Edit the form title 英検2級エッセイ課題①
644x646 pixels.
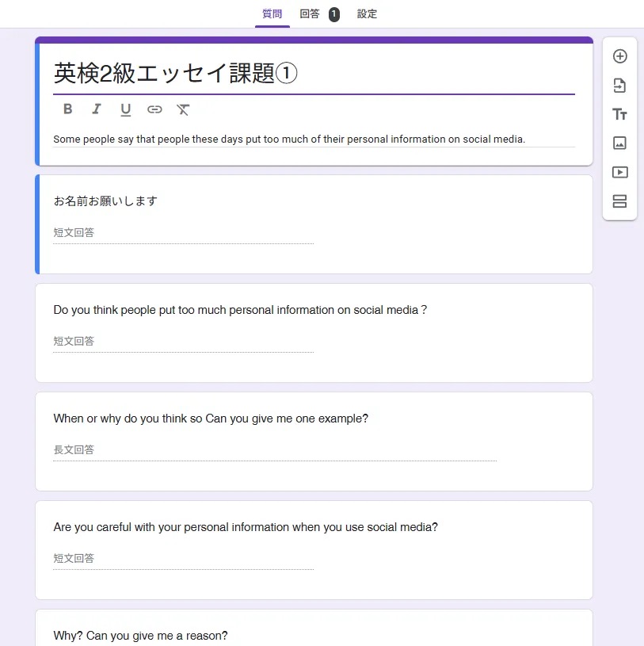pos(314,74)
